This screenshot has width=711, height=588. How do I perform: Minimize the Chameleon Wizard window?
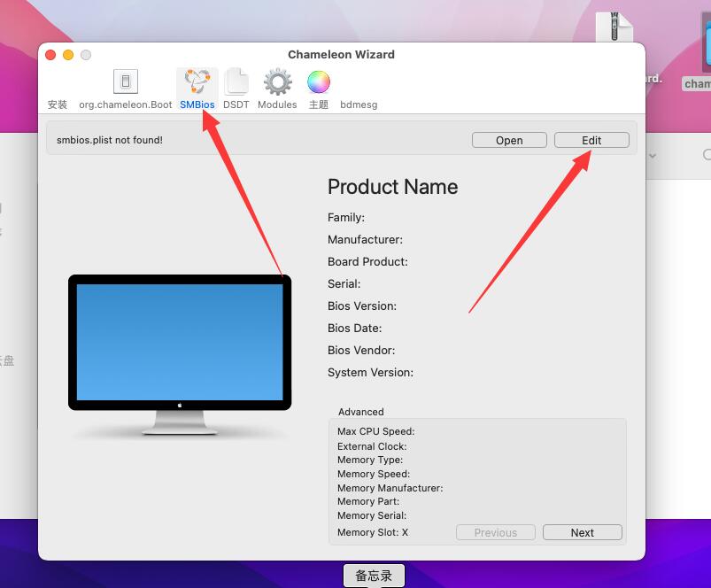[x=68, y=55]
